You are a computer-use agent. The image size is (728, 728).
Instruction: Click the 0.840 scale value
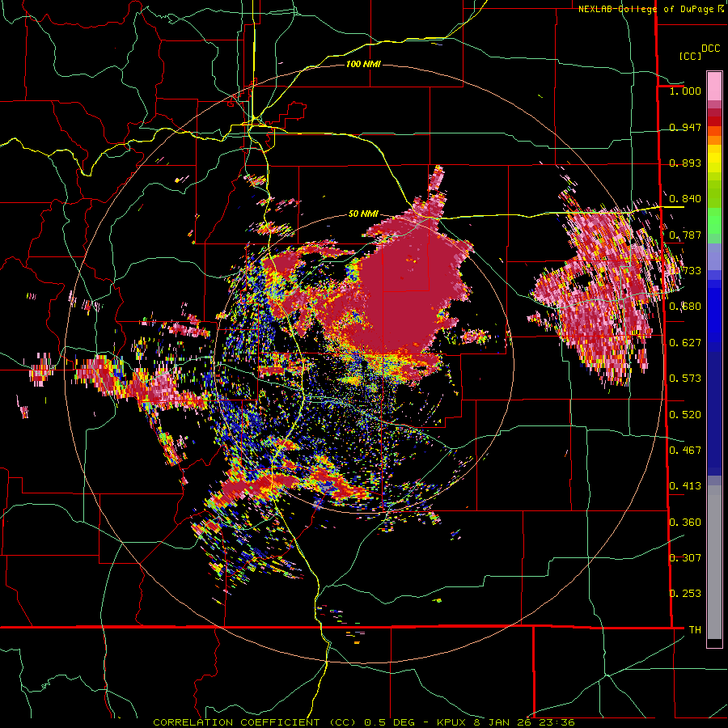click(685, 199)
